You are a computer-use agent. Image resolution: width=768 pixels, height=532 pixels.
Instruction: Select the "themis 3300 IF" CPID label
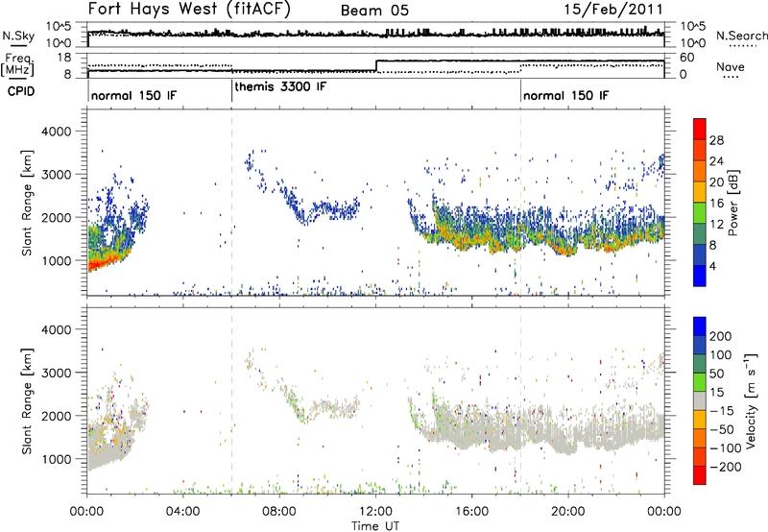click(279, 86)
